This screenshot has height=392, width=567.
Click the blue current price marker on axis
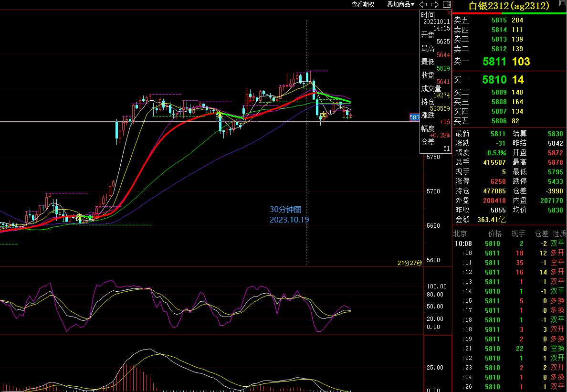[414, 117]
